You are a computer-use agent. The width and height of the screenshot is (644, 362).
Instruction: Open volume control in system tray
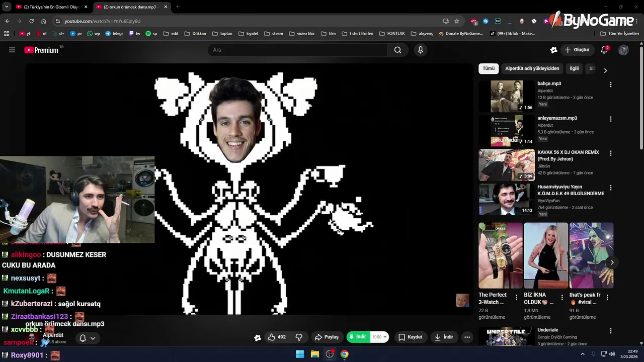(x=612, y=354)
